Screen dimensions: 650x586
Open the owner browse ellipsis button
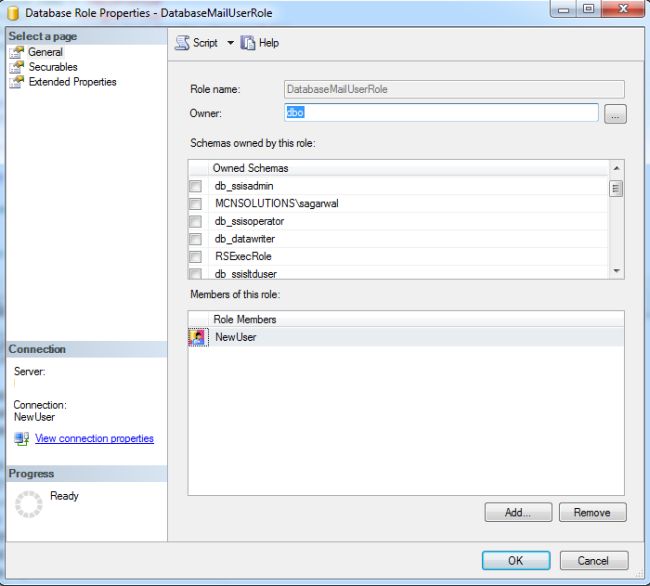click(615, 114)
